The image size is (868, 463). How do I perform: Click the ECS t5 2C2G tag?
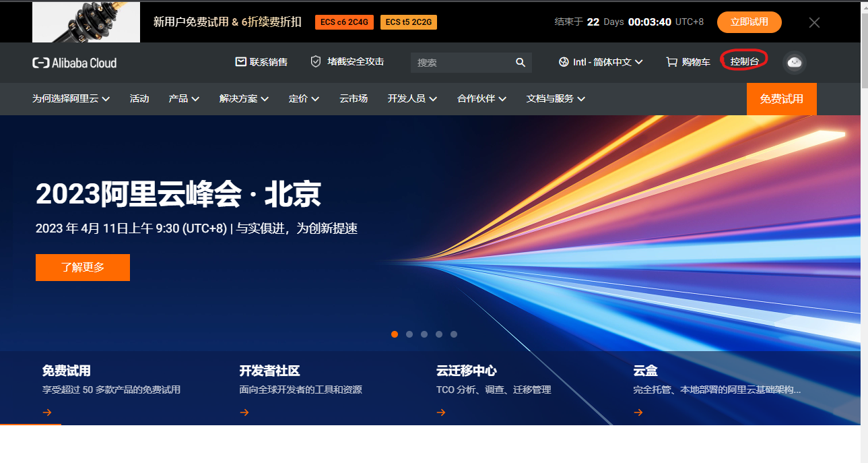tap(409, 22)
